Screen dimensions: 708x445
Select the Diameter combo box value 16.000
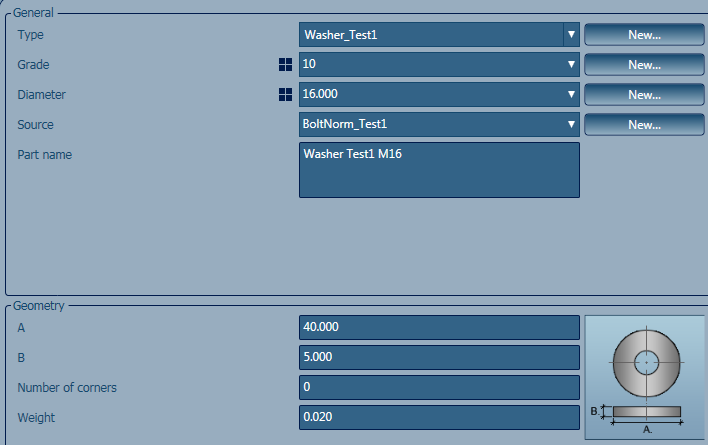click(x=431, y=94)
